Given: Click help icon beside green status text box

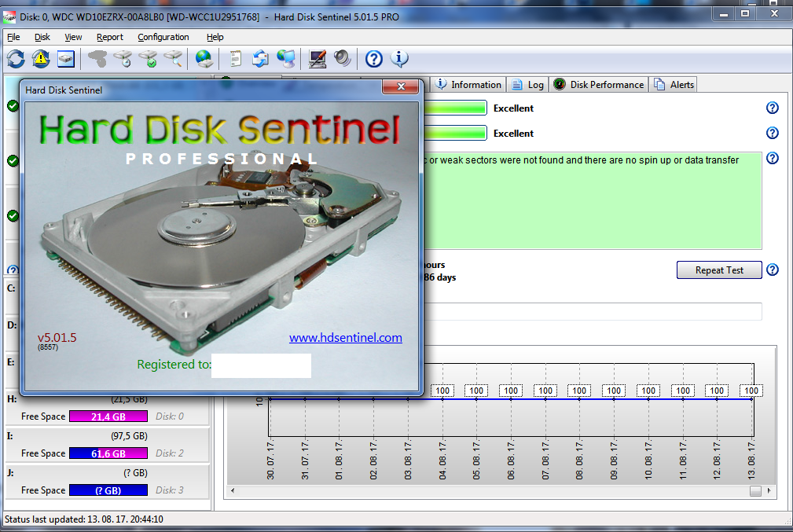Looking at the screenshot, I should tap(773, 158).
